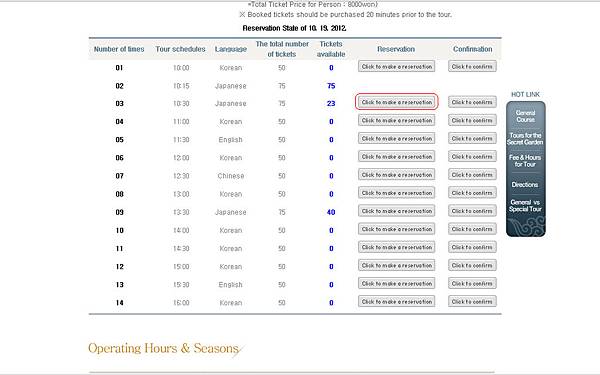600x375 pixels.
Task: Select the 'Confirmation' column header
Action: pos(473,49)
